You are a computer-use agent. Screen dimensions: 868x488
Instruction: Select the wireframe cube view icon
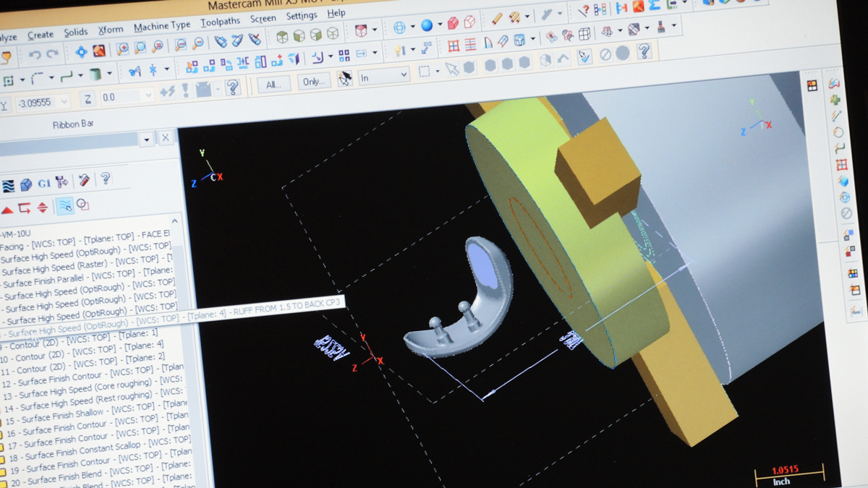pos(467,22)
